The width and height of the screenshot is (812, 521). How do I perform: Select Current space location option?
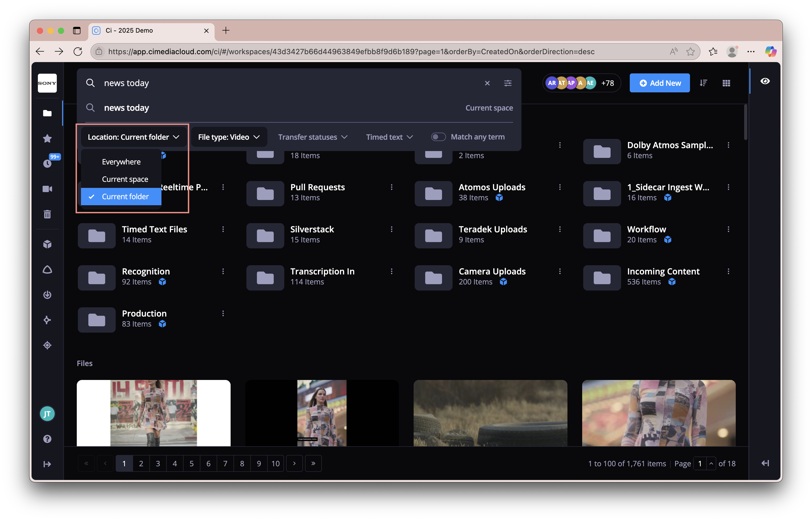click(x=121, y=179)
